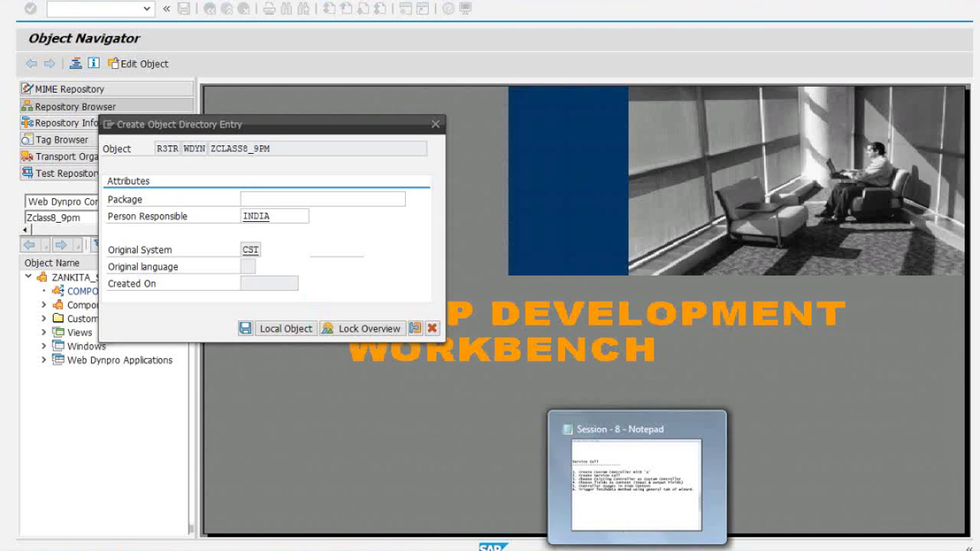Click the Print icon in the top toolbar

269,8
